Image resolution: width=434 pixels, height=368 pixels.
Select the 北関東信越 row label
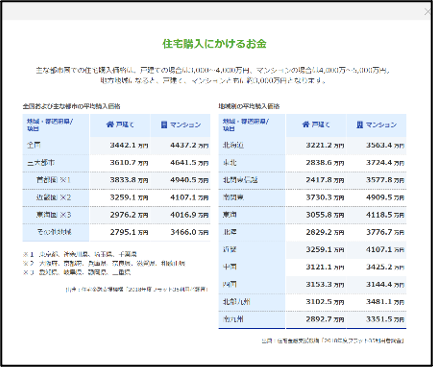point(240,180)
